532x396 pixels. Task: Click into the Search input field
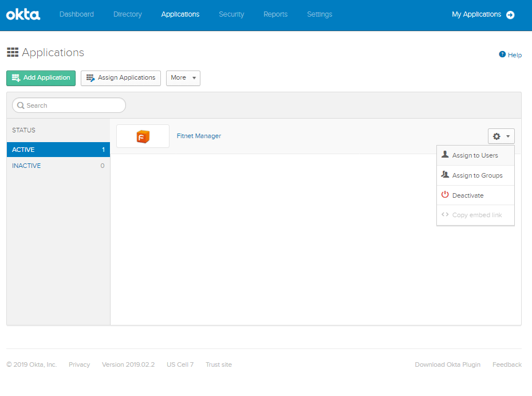[73, 105]
